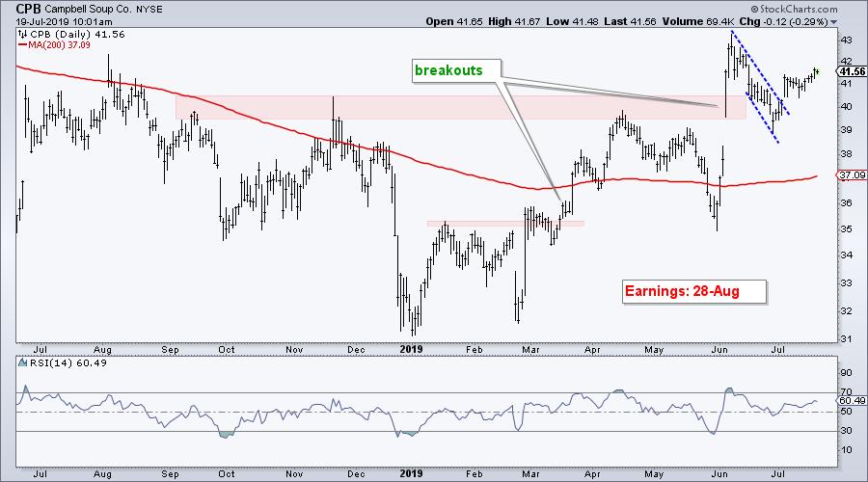Screen dimensions: 868x482
Task: Click the RSI 30 oversold level label
Action: tap(847, 431)
